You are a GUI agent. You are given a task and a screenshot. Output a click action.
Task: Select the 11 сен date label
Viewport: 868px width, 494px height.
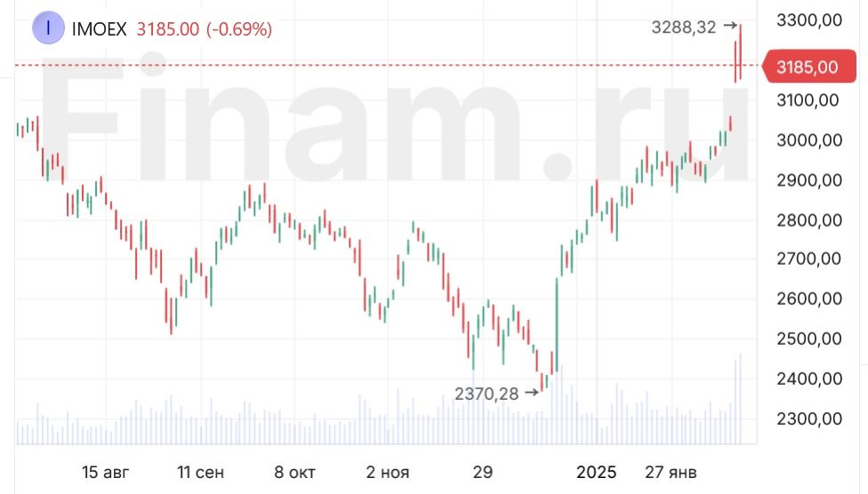pos(201,472)
